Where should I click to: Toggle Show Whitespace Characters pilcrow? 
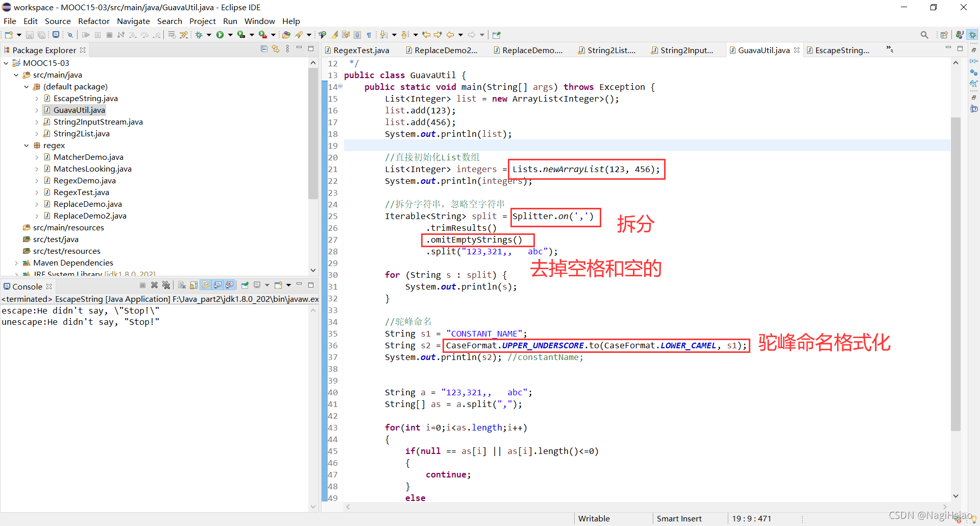pyautogui.click(x=369, y=35)
